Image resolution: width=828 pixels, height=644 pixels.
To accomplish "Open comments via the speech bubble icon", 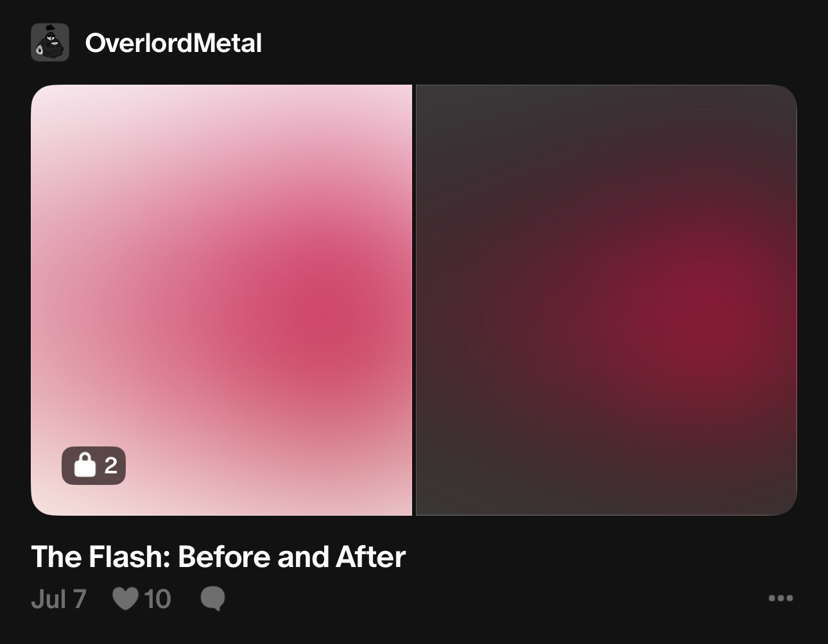I will 212,598.
